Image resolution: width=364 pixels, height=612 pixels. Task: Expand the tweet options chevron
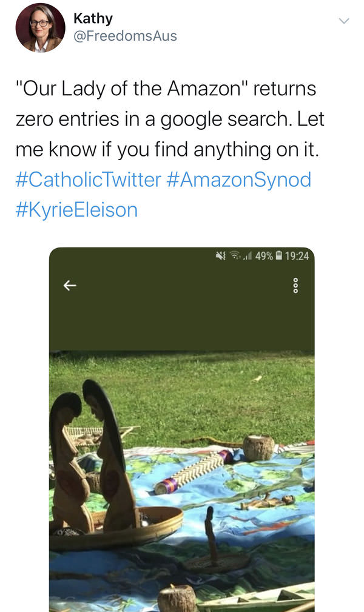point(344,21)
